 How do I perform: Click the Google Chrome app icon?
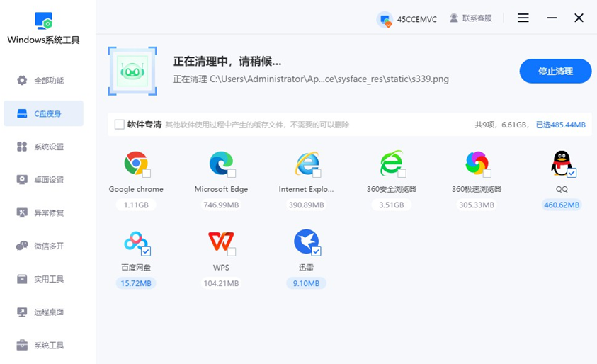[135, 163]
